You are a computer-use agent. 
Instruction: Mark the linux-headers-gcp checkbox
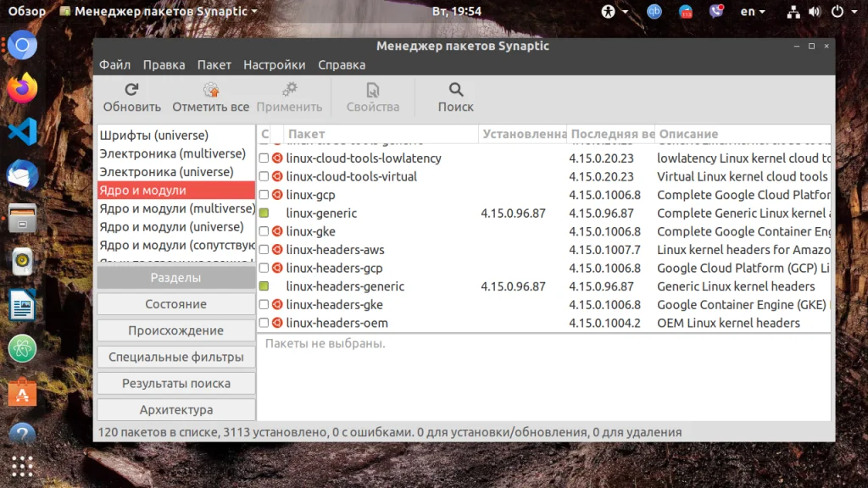pyautogui.click(x=264, y=268)
